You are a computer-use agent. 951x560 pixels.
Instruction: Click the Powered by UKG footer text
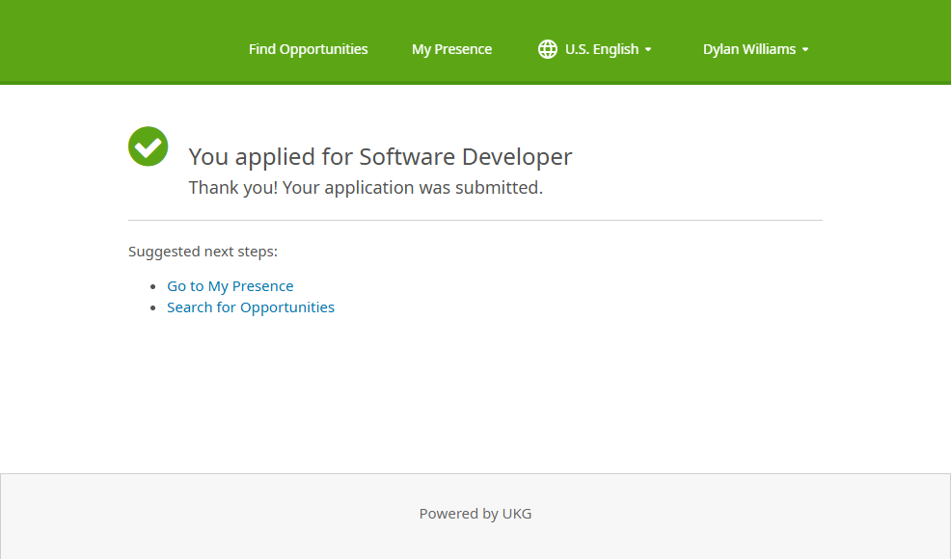(475, 514)
